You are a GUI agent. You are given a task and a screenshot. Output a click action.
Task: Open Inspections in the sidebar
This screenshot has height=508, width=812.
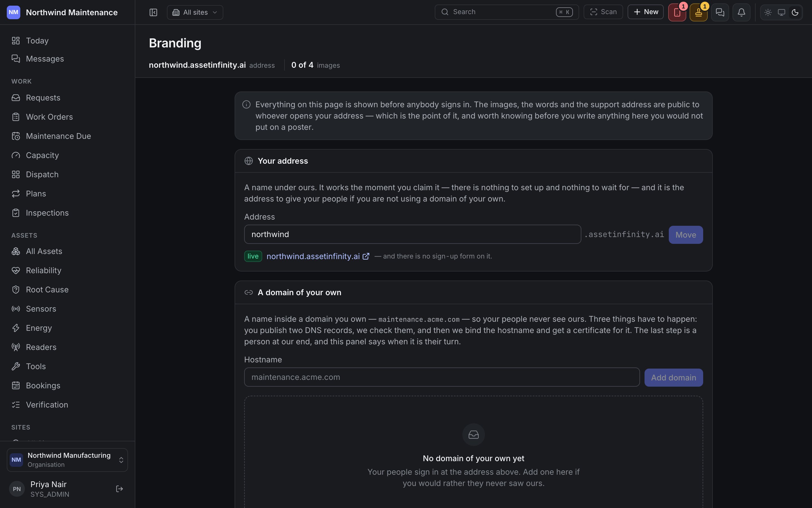point(67,213)
